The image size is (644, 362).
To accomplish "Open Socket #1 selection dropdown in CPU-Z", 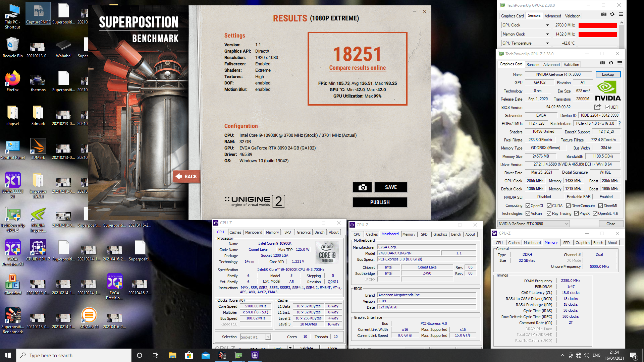I will (x=255, y=337).
